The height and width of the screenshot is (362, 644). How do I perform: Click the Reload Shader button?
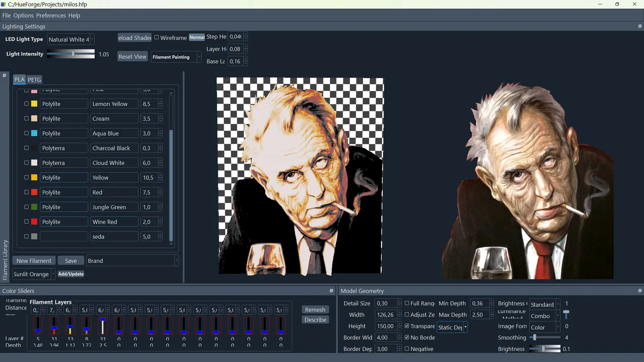tap(135, 37)
